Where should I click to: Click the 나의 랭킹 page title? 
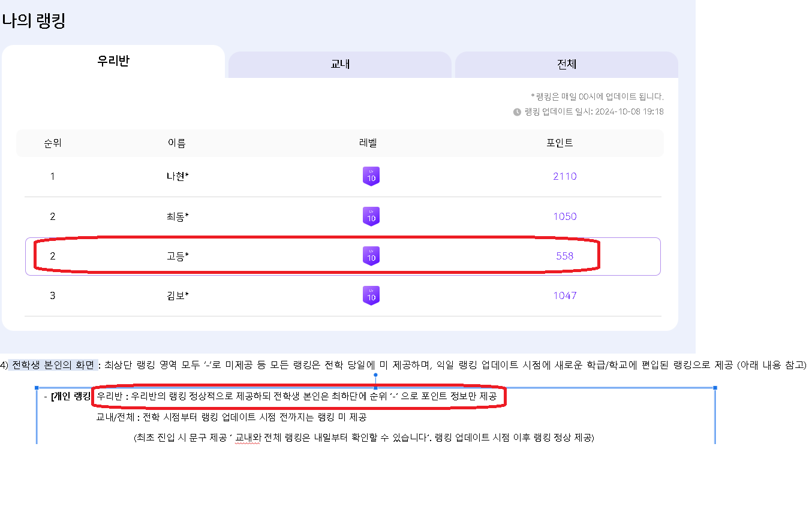click(34, 21)
